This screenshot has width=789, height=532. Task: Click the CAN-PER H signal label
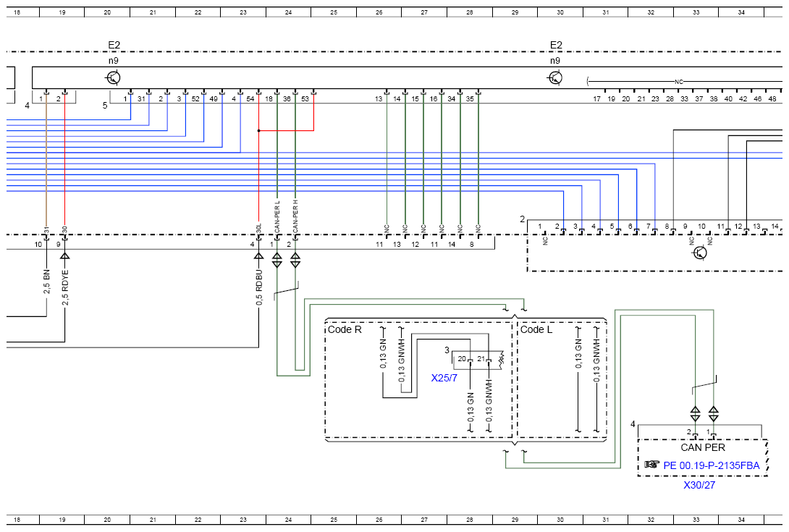tap(295, 216)
